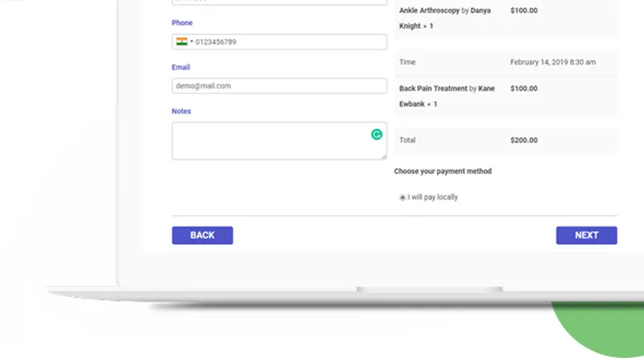
Task: Click the Notes textarea resize handle
Action: click(383, 156)
